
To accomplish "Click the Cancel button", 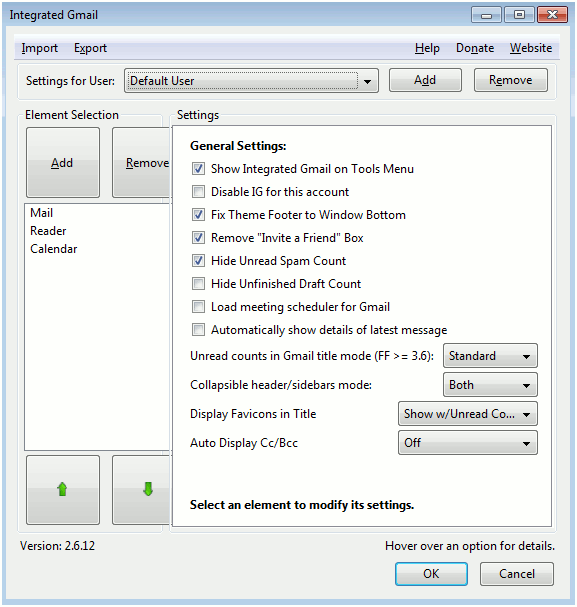I will coord(517,574).
